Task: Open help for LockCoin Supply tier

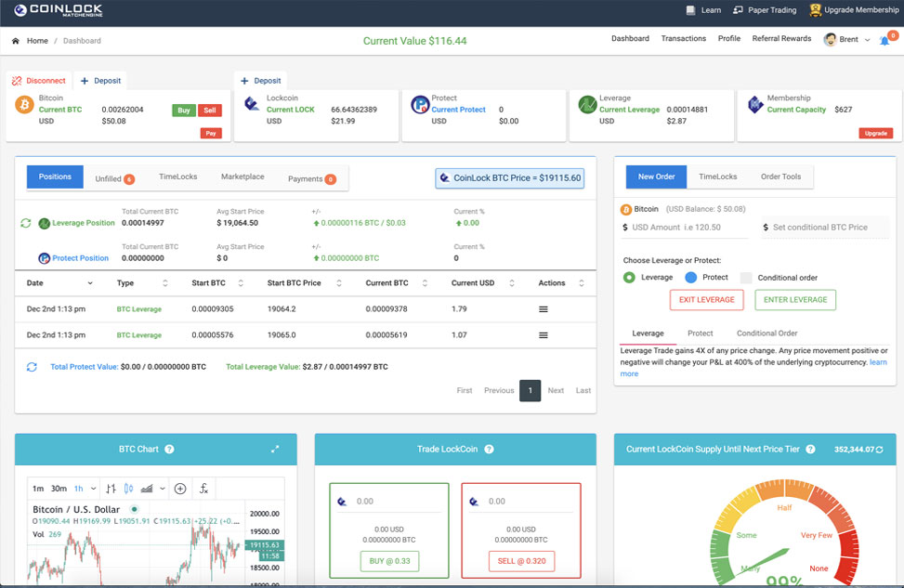Action: point(810,449)
